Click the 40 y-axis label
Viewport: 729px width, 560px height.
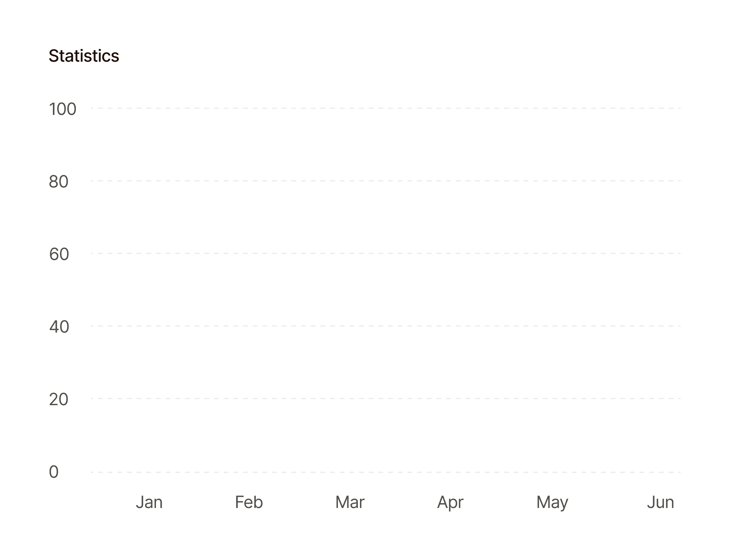pyautogui.click(x=59, y=327)
